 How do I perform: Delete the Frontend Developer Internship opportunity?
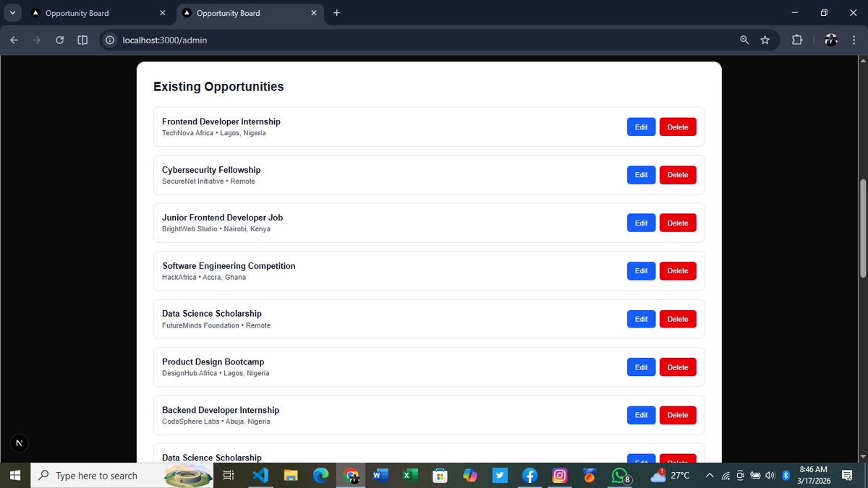pyautogui.click(x=678, y=127)
